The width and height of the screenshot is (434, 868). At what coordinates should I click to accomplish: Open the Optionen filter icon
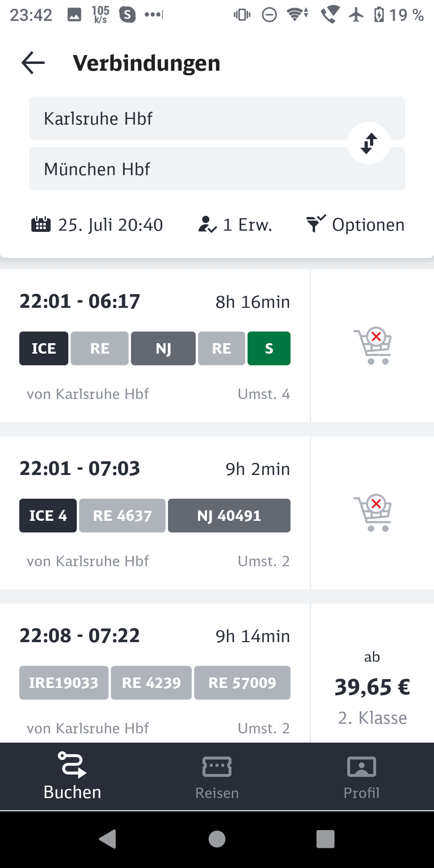(316, 223)
